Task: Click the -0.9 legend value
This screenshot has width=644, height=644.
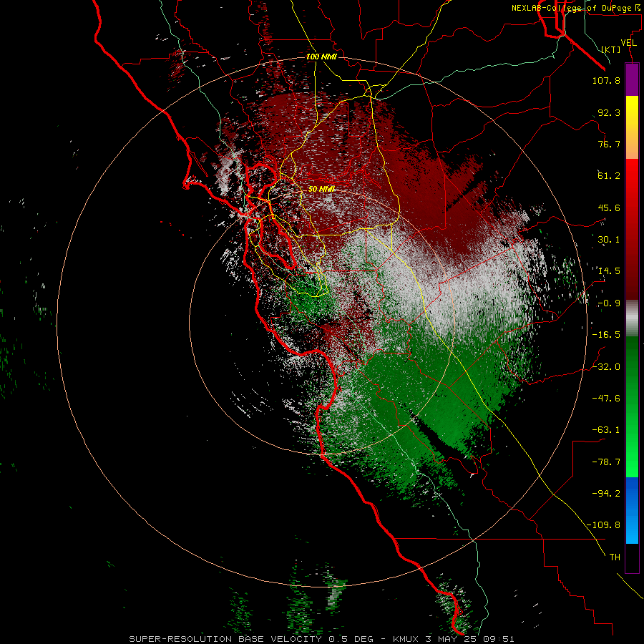Action: [x=609, y=303]
